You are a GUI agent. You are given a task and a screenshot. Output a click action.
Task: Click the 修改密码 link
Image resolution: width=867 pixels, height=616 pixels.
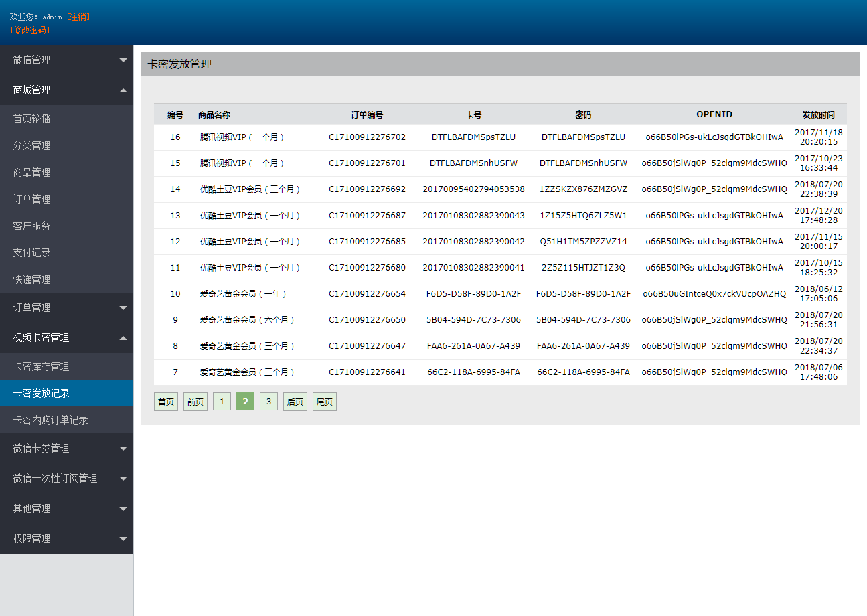pyautogui.click(x=30, y=30)
